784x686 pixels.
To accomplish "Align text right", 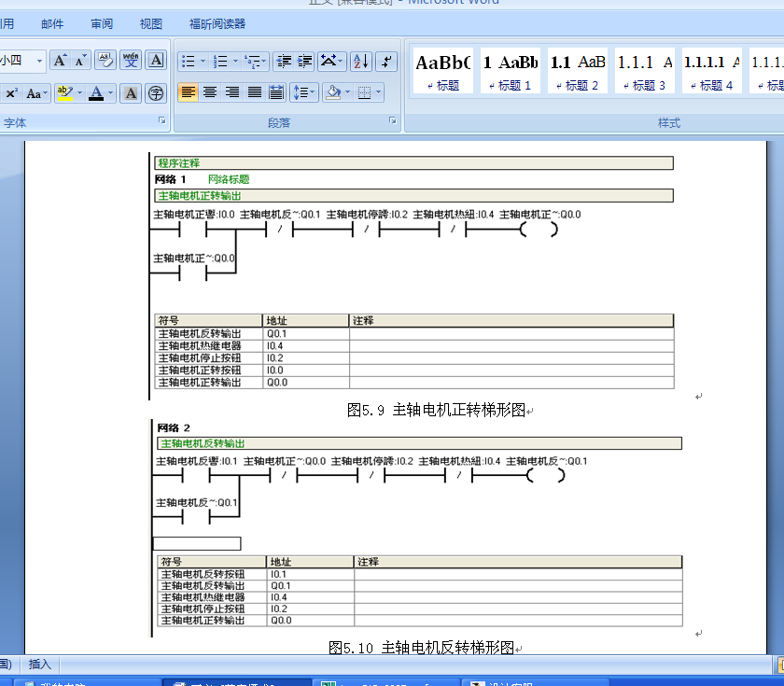I will tap(232, 92).
